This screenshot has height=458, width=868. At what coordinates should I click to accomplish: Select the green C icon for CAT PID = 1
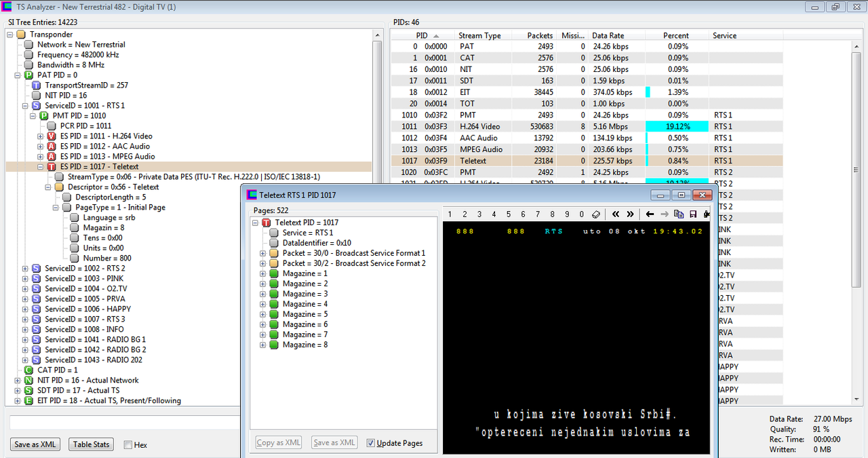[28, 370]
